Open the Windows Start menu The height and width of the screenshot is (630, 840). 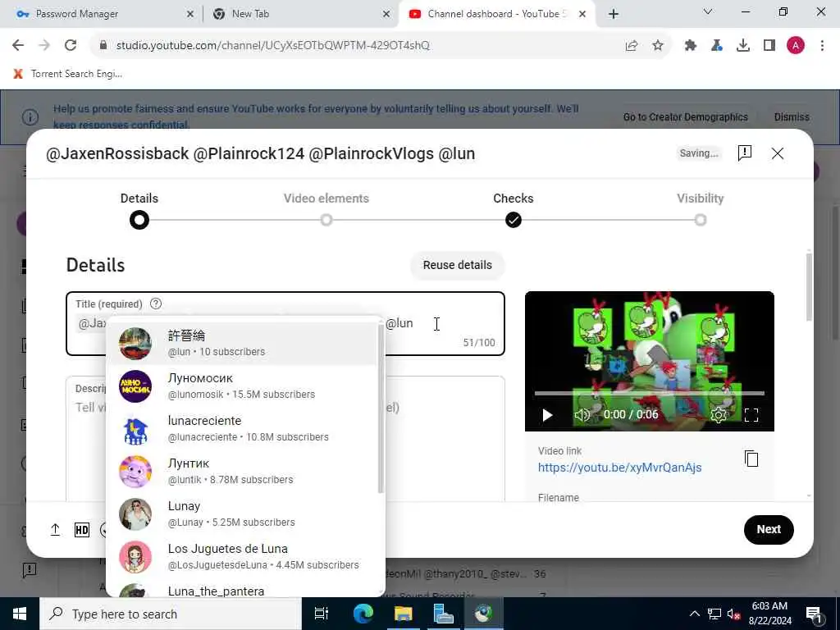[20, 614]
